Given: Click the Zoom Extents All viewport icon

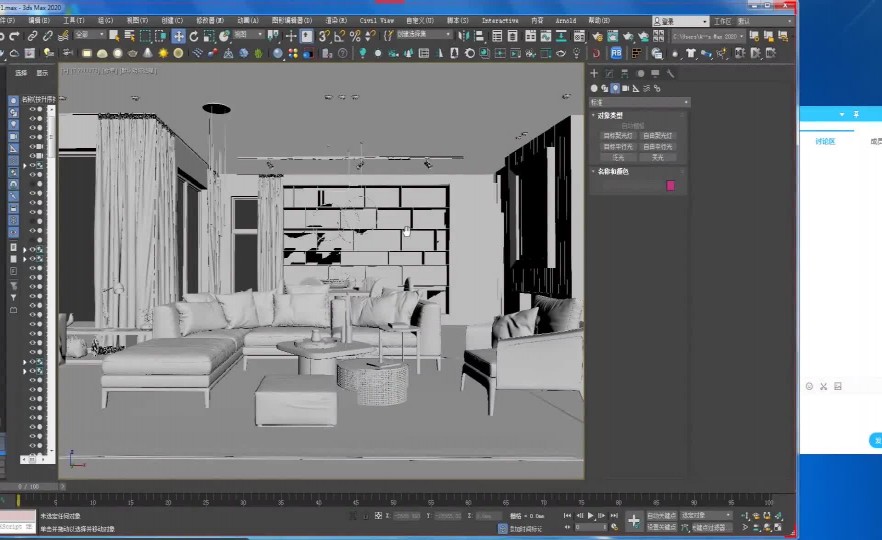Looking at the screenshot, I should [x=778, y=515].
